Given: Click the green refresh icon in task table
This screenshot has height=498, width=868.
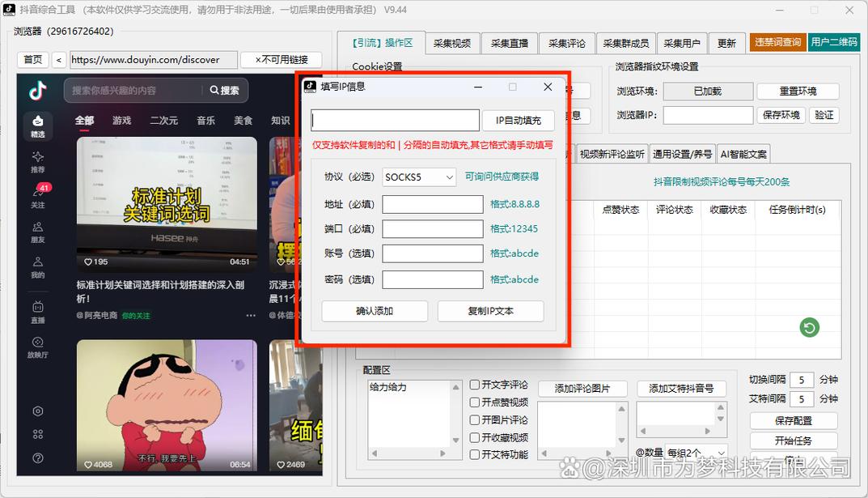Looking at the screenshot, I should 809,327.
